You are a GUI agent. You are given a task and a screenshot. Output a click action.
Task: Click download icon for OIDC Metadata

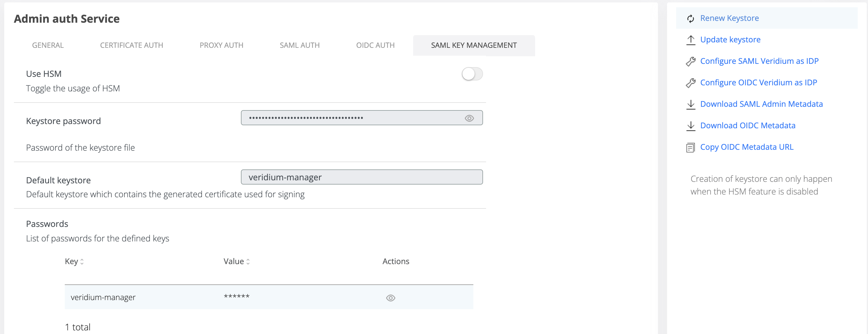pos(690,126)
